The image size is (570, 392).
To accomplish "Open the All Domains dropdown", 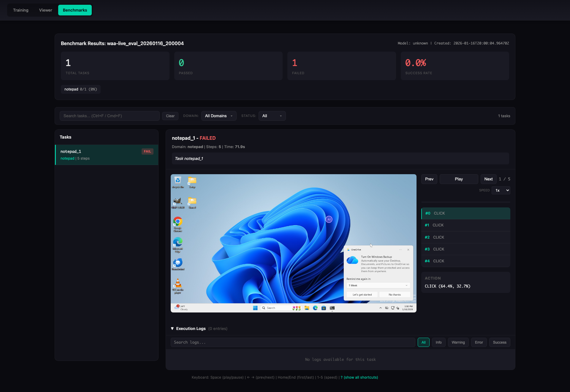I will (x=219, y=116).
